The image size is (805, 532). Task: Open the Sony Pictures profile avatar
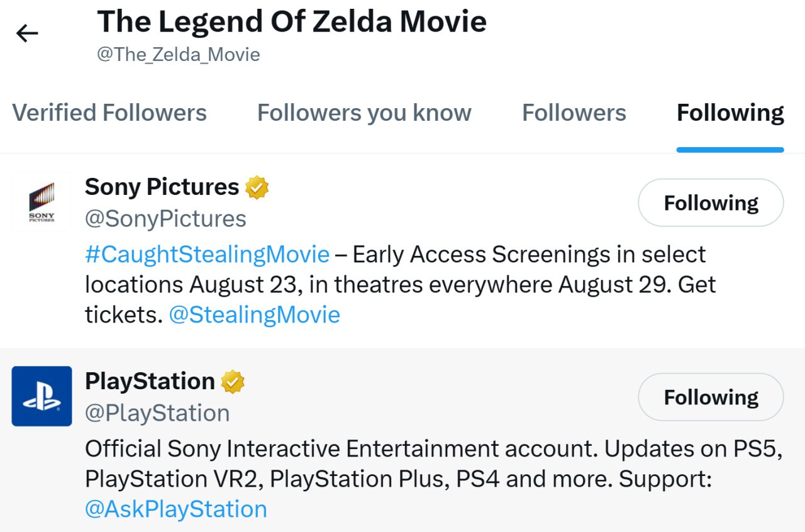[42, 202]
